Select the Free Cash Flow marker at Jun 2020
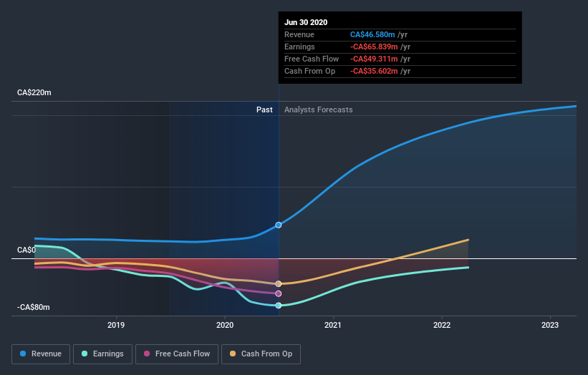Viewport: 588px width, 375px height. point(279,293)
